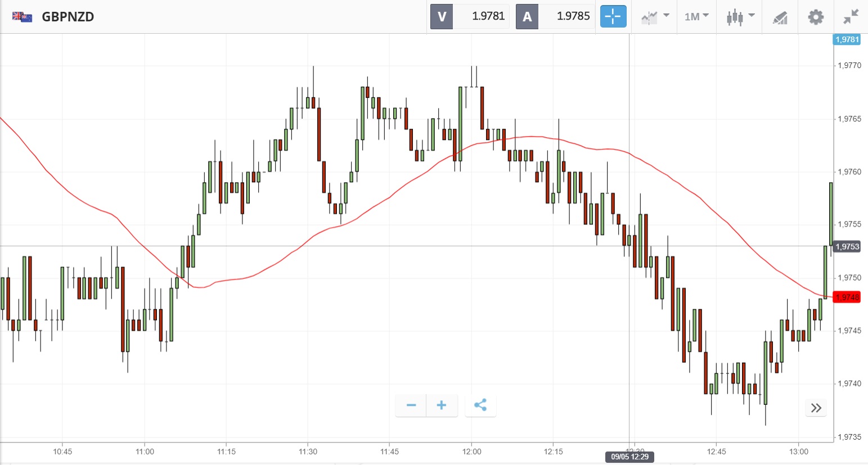Click the 12:00 label on time axis
The width and height of the screenshot is (868, 465).
pyautogui.click(x=471, y=452)
